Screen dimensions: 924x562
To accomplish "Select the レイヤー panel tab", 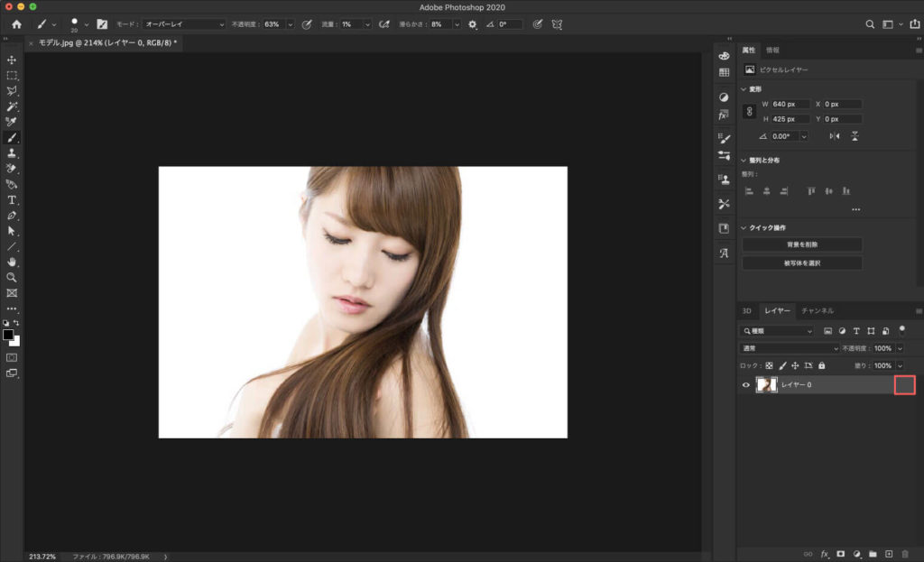I will (777, 310).
